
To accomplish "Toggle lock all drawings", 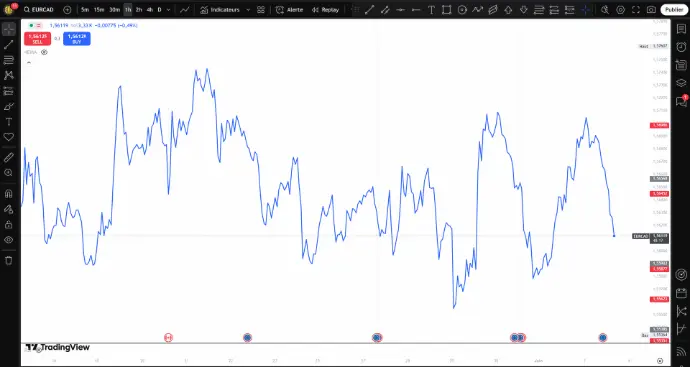I will 8,224.
